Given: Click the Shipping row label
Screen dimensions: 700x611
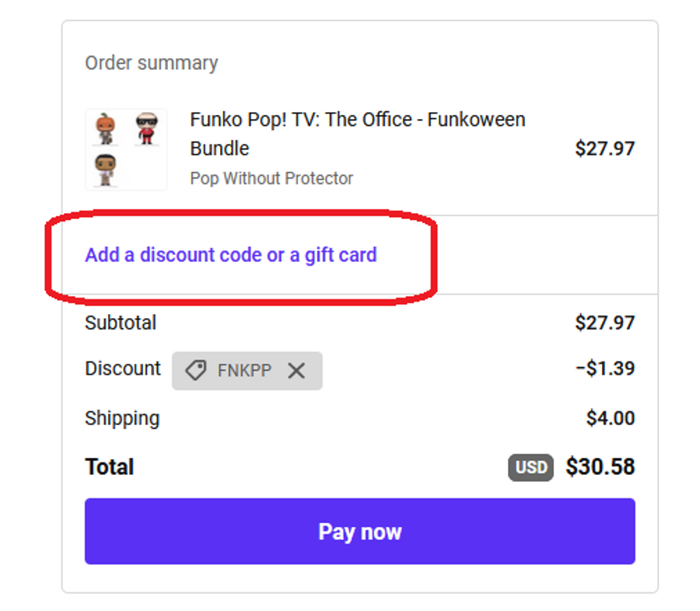Looking at the screenshot, I should tap(122, 418).
